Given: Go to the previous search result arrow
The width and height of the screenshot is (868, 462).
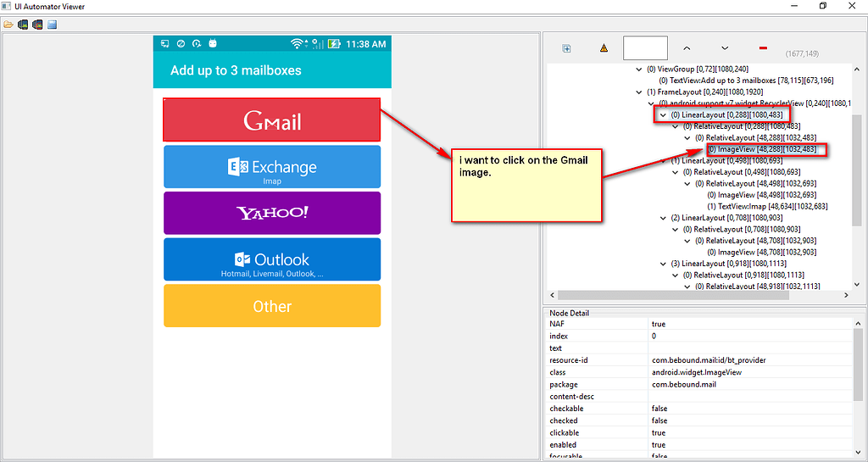Looking at the screenshot, I should (687, 48).
